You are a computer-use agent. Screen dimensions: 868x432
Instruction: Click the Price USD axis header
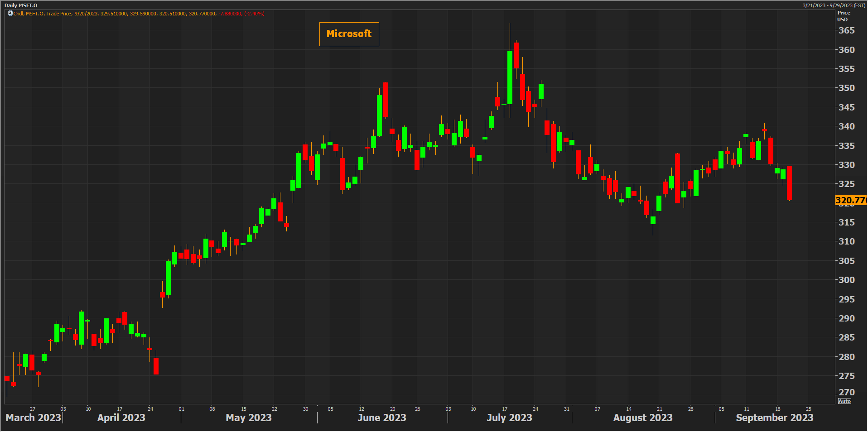tap(843, 16)
